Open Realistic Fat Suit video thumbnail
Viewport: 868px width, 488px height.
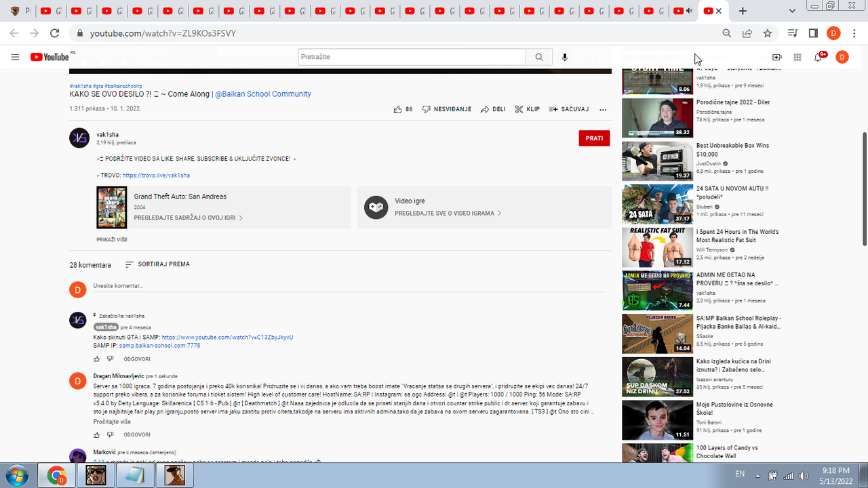click(x=657, y=247)
